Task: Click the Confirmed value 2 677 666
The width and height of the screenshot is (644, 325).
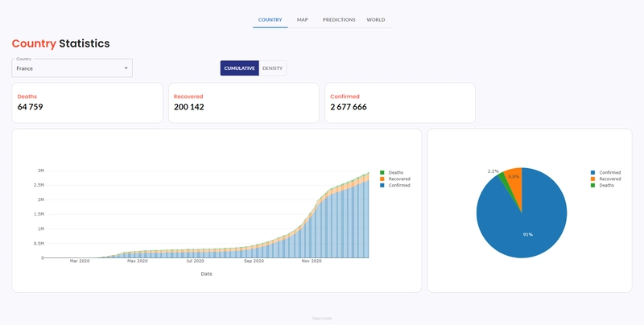Action: click(349, 107)
